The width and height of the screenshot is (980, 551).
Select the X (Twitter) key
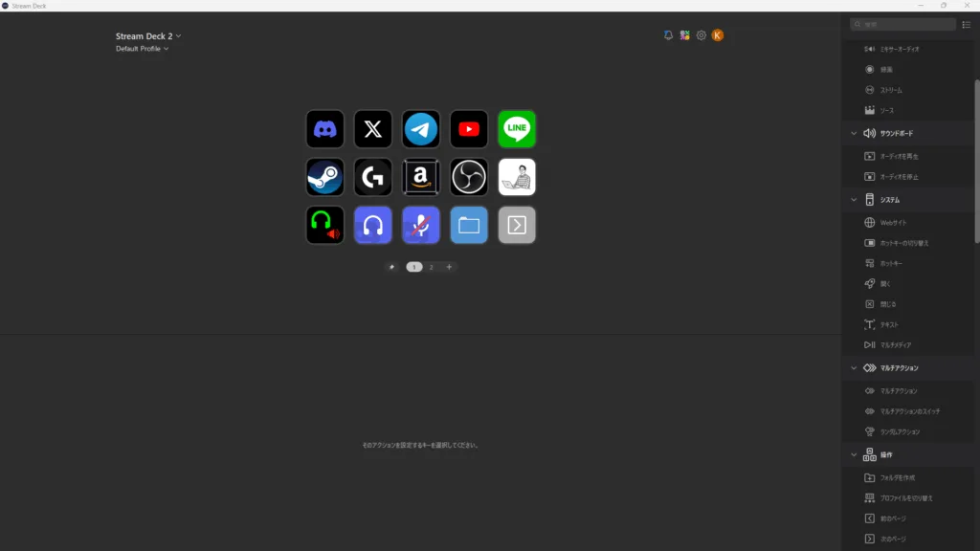pyautogui.click(x=373, y=129)
